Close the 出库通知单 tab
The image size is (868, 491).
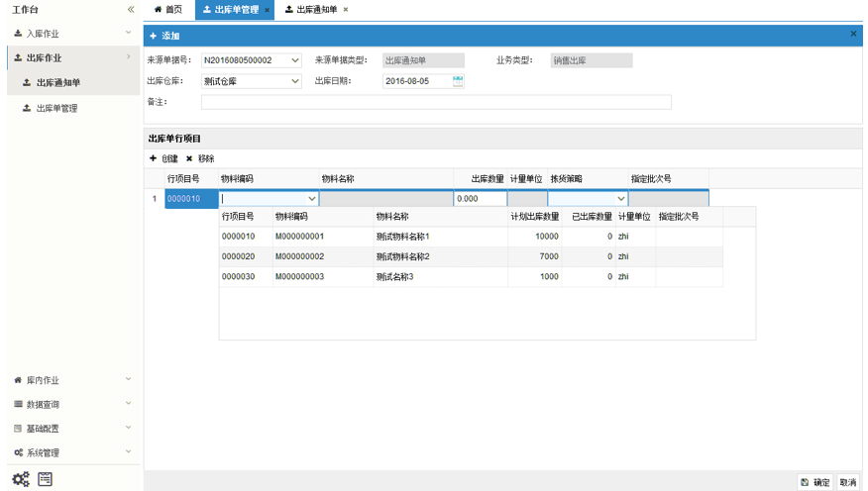(346, 9)
